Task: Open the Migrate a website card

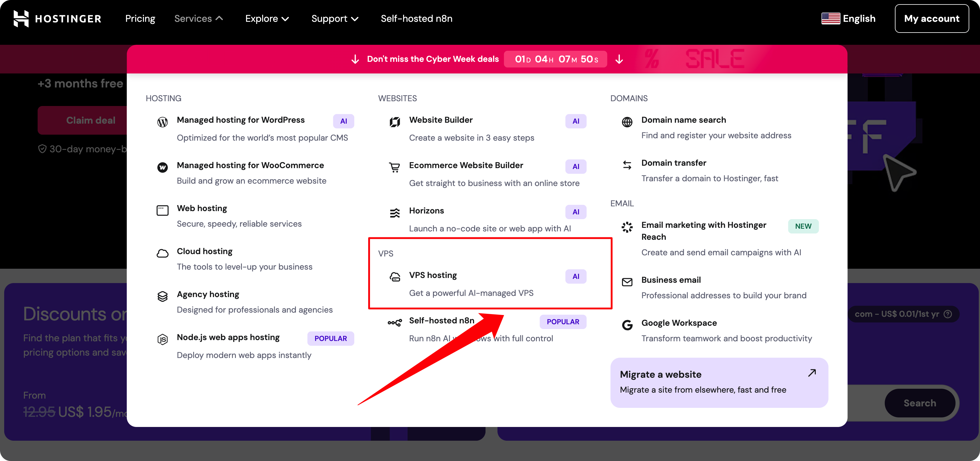Action: [719, 382]
